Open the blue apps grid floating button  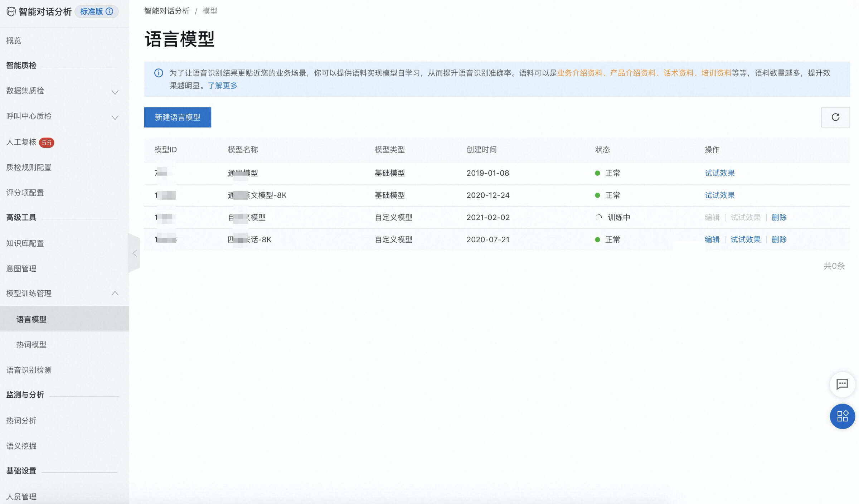click(842, 416)
